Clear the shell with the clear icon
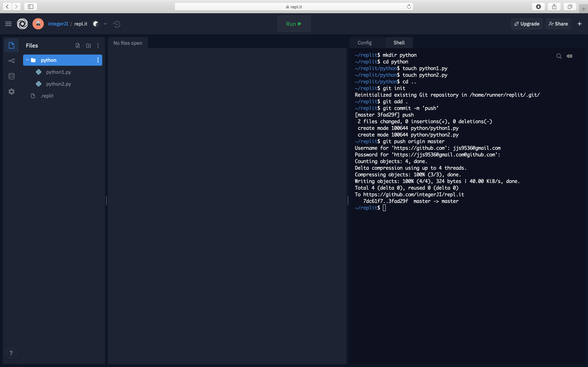Image resolution: width=588 pixels, height=367 pixels. [x=569, y=56]
